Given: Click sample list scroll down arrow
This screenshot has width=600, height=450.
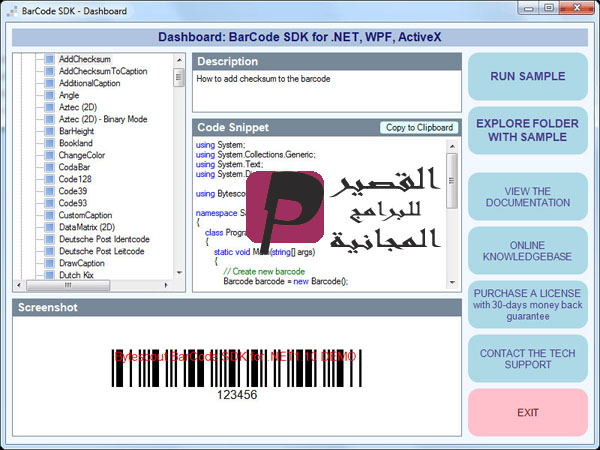Looking at the screenshot, I should pos(179,272).
